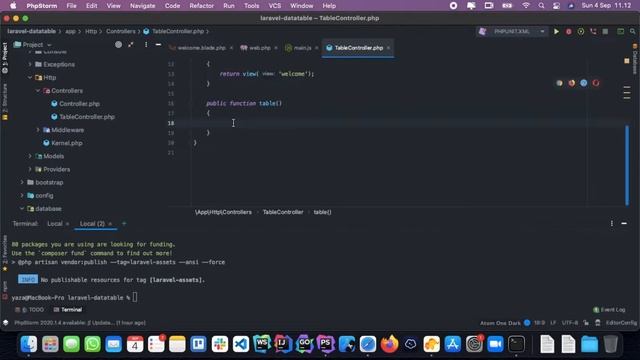
Task: Open Firefox from the dock
Action: click(389, 344)
